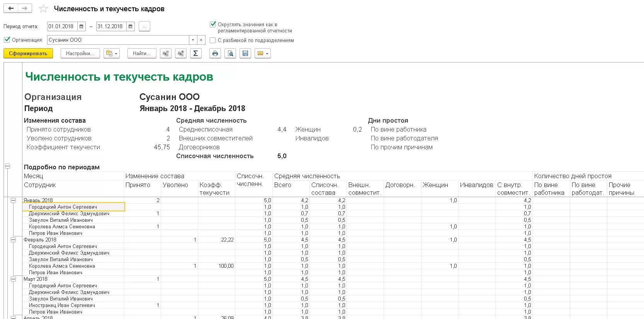Viewport: 644px width, 319px height.
Task: Click the summary value 45,75 turnover coefficient
Action: tap(162, 147)
